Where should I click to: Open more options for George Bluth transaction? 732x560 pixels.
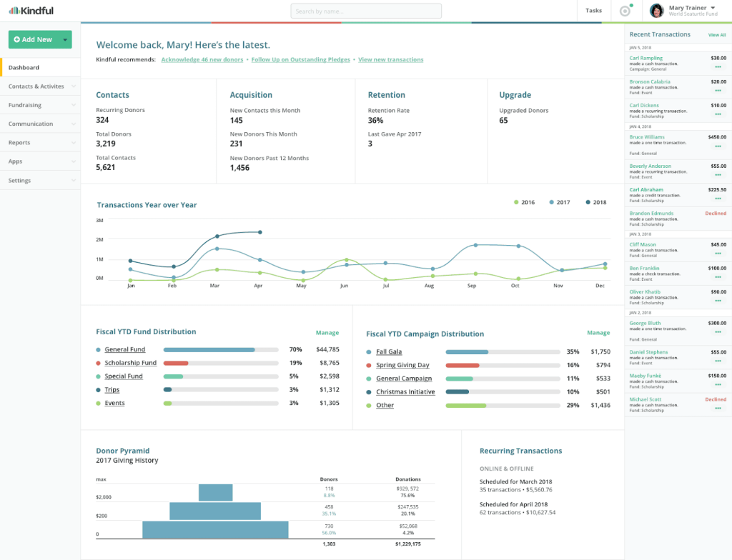pos(718,332)
